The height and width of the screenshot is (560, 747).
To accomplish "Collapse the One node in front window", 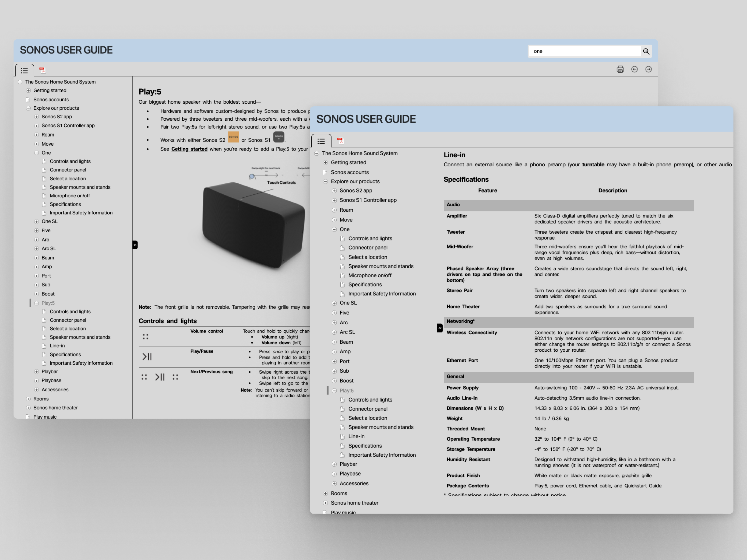I will 334,229.
